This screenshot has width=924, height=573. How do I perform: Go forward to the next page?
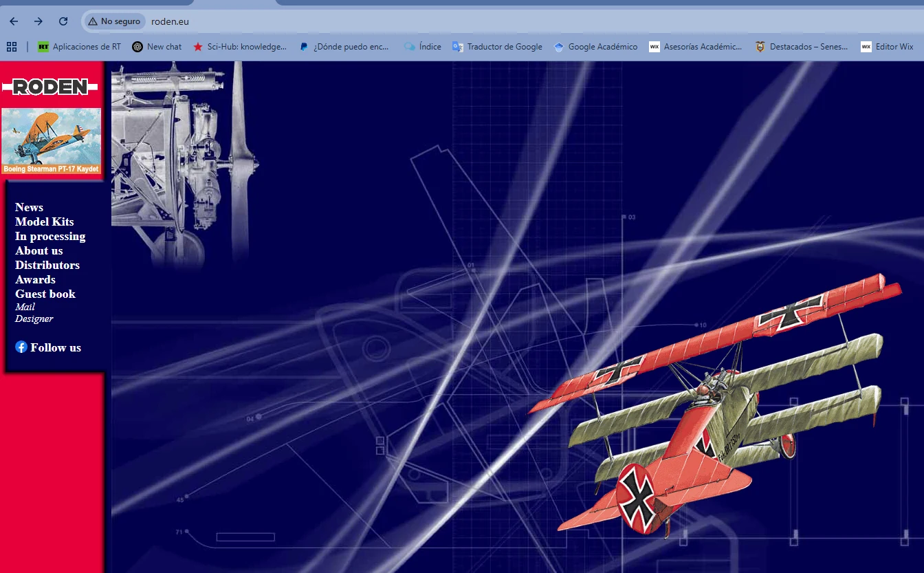38,21
